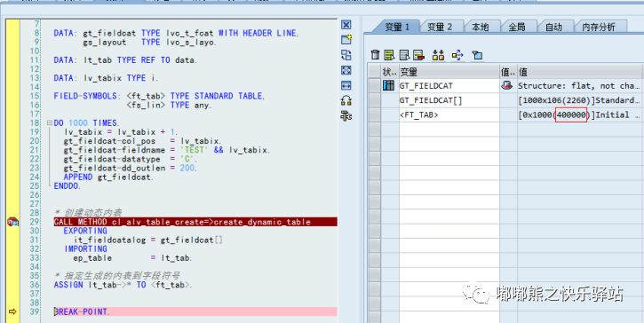Click the narrow 值.. column header
The width and height of the screenshot is (644, 323).
(508, 72)
